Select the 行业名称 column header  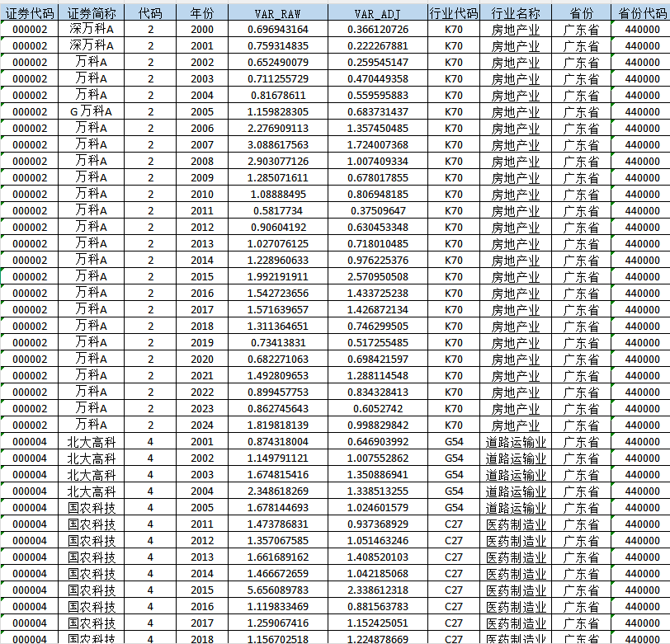516,13
